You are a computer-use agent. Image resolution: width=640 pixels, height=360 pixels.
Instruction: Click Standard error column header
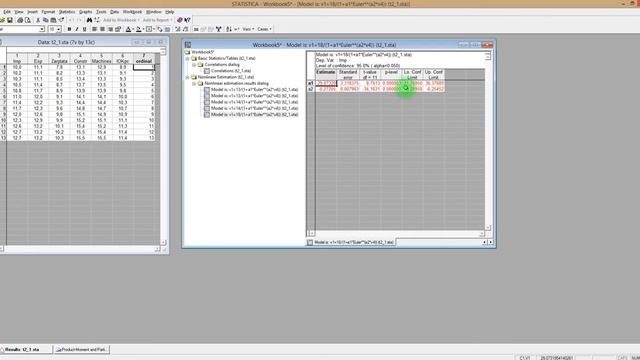348,74
